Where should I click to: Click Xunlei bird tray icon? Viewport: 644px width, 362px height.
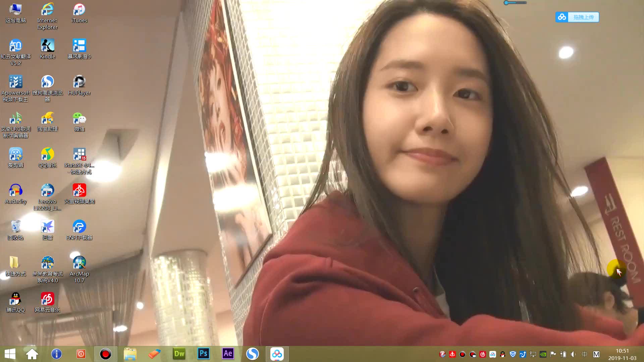[x=523, y=354]
